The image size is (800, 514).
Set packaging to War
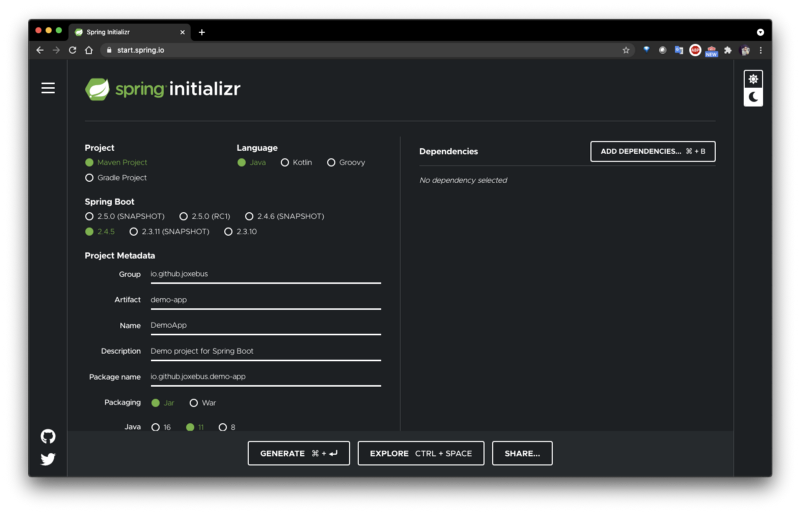(203, 403)
